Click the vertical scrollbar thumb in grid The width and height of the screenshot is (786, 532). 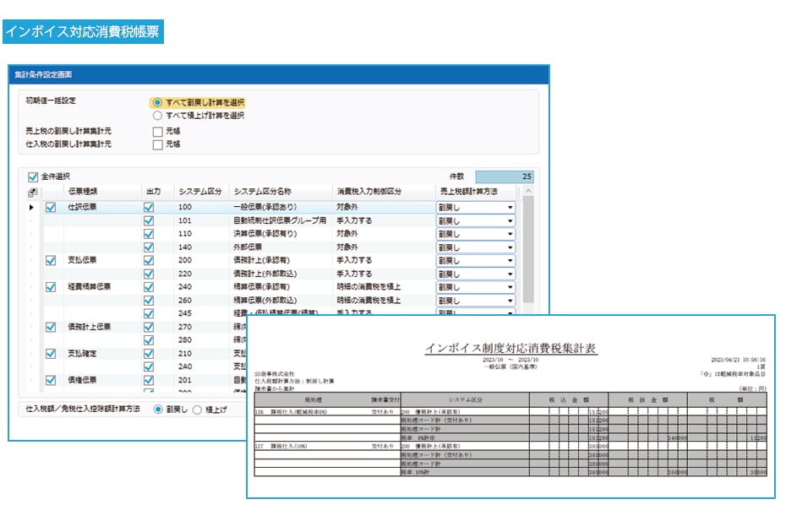(x=528, y=249)
